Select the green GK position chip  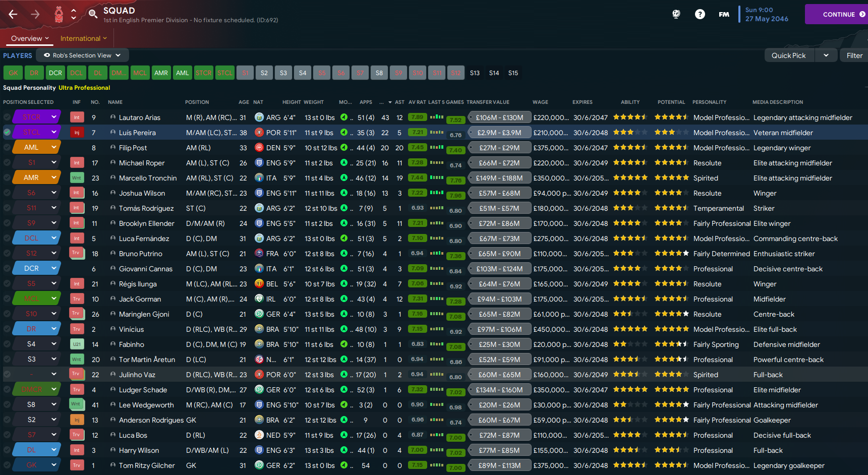coord(13,73)
